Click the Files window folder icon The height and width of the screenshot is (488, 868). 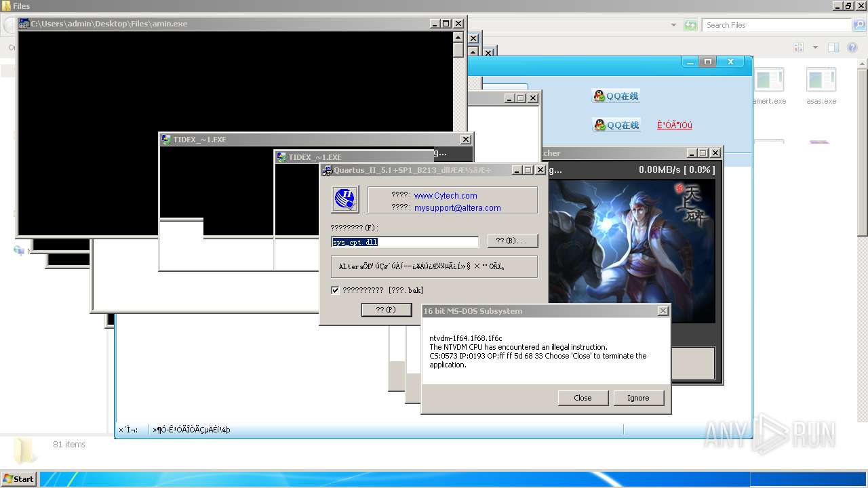click(x=6, y=6)
